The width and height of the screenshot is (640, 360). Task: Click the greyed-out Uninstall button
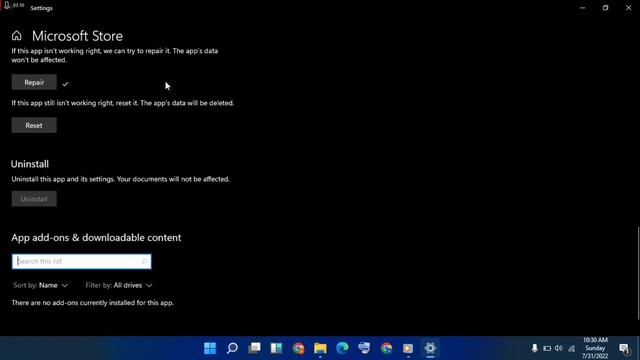(34, 199)
